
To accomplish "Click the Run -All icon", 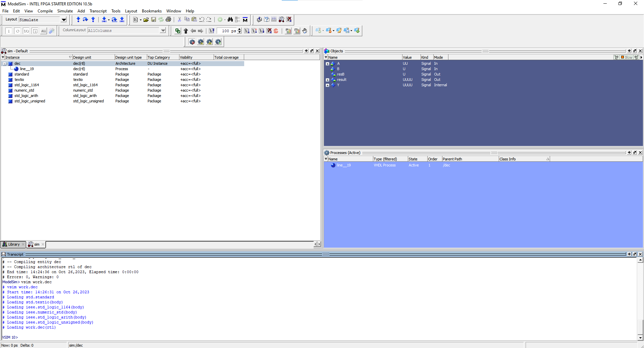I will pyautogui.click(x=262, y=31).
